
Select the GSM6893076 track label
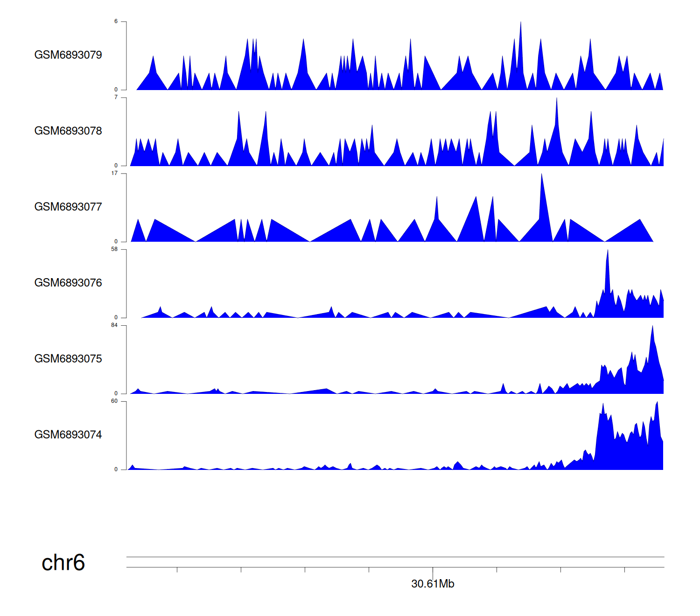click(68, 283)
